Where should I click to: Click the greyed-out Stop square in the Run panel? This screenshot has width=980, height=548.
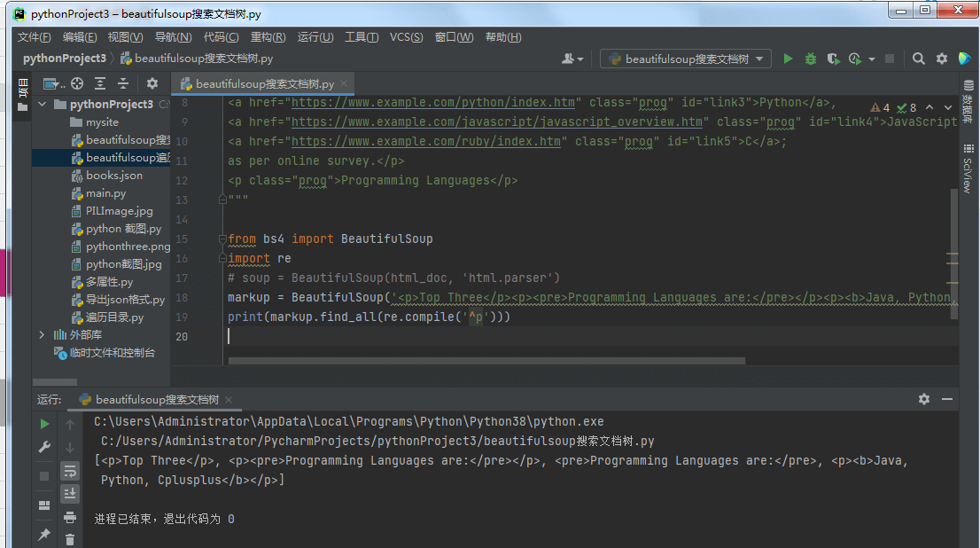[x=44, y=476]
